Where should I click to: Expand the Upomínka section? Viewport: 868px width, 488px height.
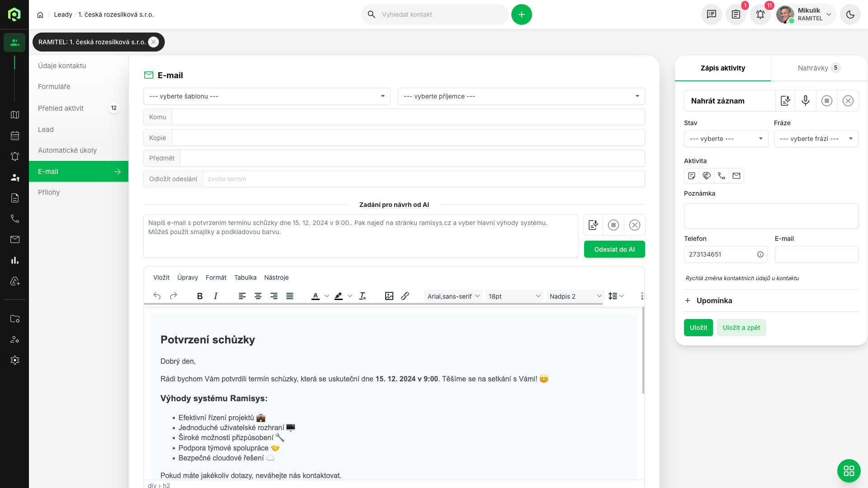[708, 300]
